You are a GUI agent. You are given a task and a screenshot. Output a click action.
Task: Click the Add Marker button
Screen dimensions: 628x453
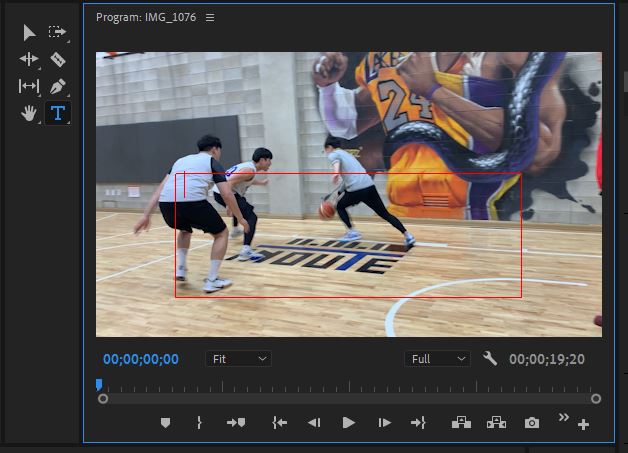tap(165, 423)
